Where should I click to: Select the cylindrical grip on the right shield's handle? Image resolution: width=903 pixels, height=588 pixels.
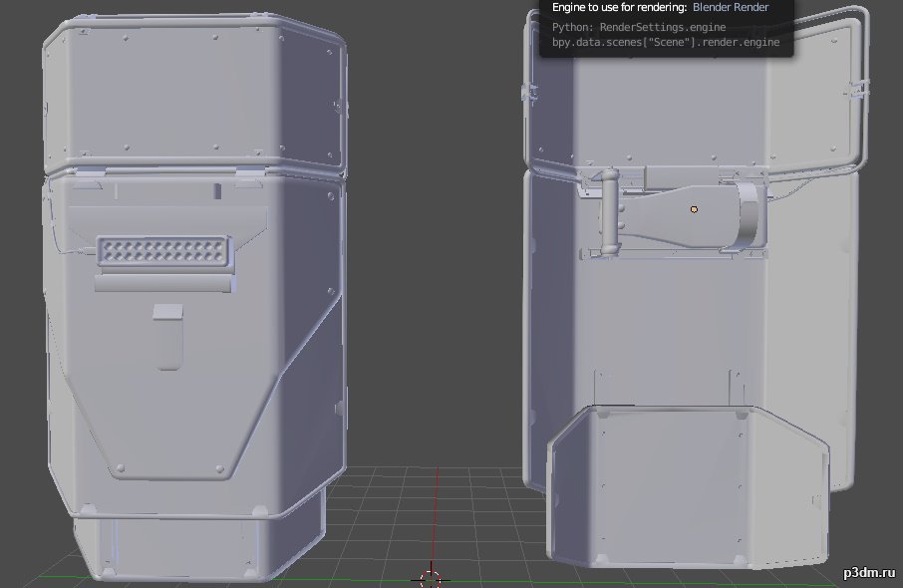[609, 212]
